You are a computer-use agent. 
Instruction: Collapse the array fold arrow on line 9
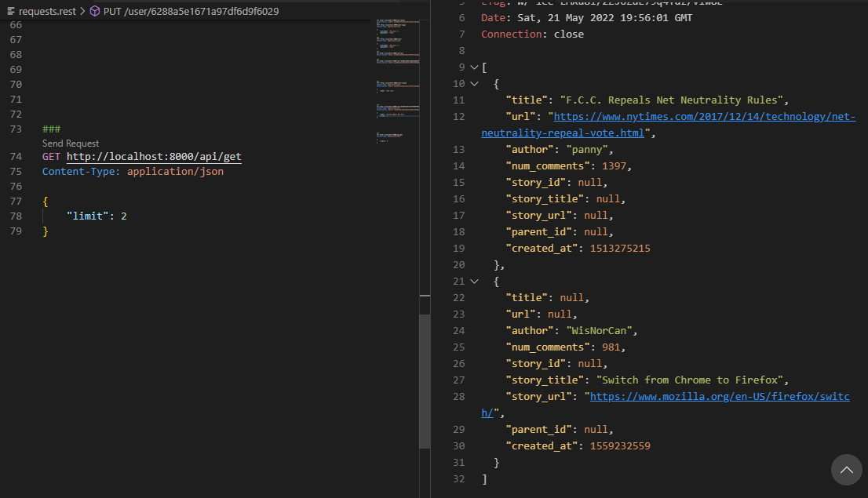pyautogui.click(x=474, y=67)
